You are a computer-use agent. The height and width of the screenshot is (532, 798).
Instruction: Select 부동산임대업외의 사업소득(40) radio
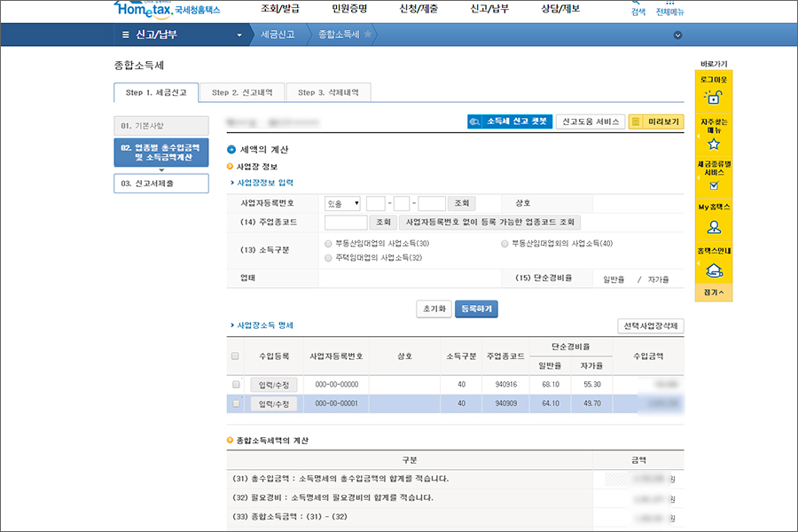pyautogui.click(x=505, y=244)
